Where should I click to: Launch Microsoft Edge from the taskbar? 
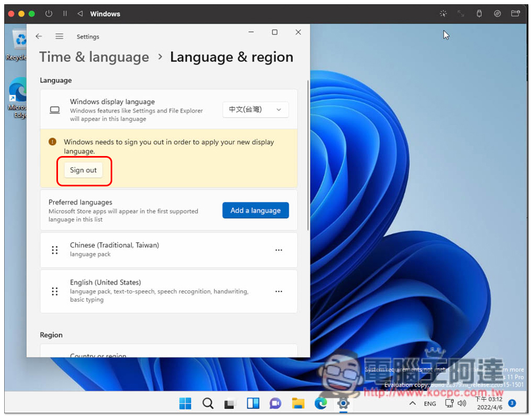(320, 403)
